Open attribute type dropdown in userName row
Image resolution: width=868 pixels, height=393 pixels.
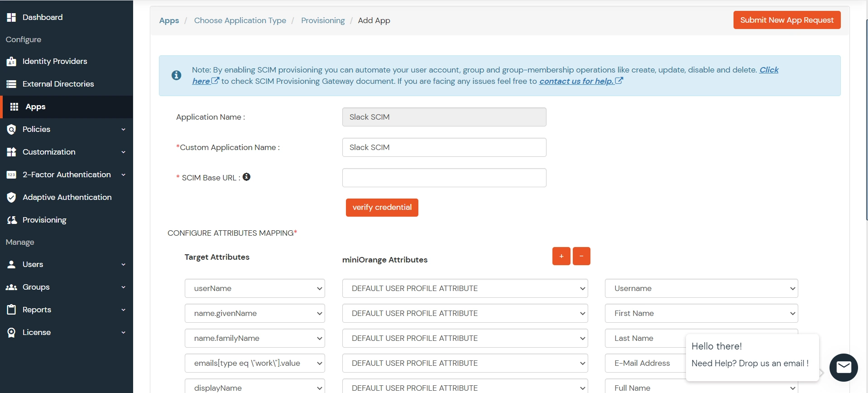coord(465,288)
